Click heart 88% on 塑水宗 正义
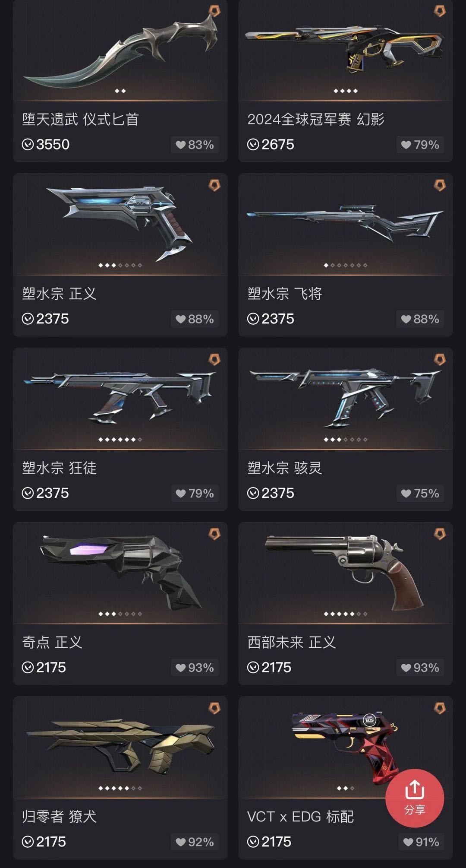The width and height of the screenshot is (466, 868). [x=195, y=319]
